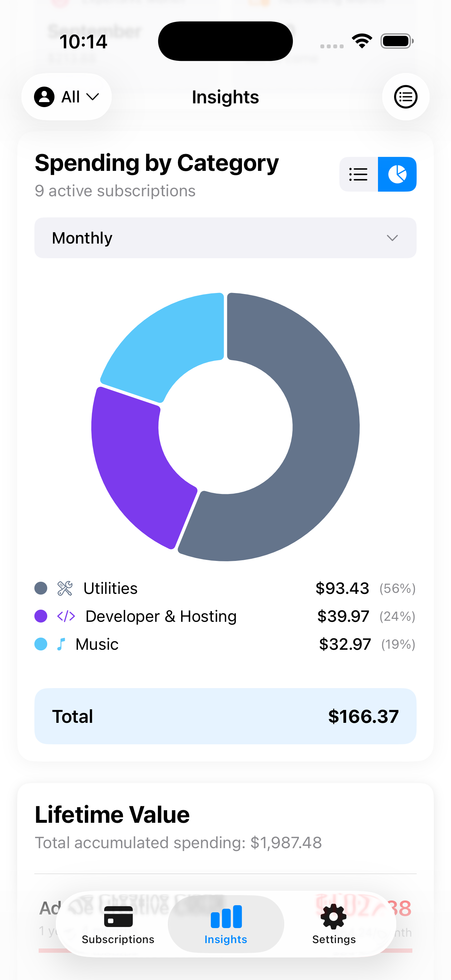Viewport: 451px width, 980px height.
Task: Tap the Subscriptions credit card icon
Action: click(x=118, y=917)
